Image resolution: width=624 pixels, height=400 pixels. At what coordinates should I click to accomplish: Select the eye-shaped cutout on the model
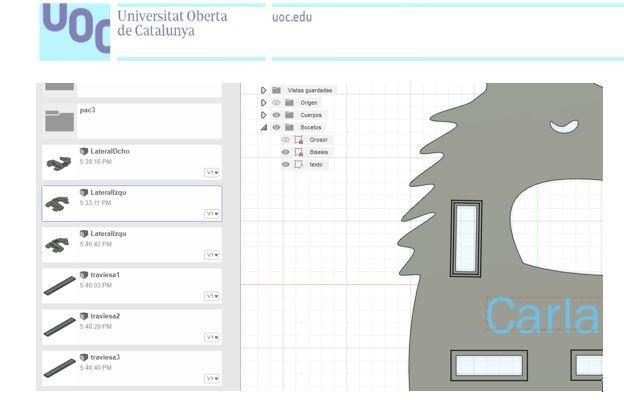click(564, 127)
